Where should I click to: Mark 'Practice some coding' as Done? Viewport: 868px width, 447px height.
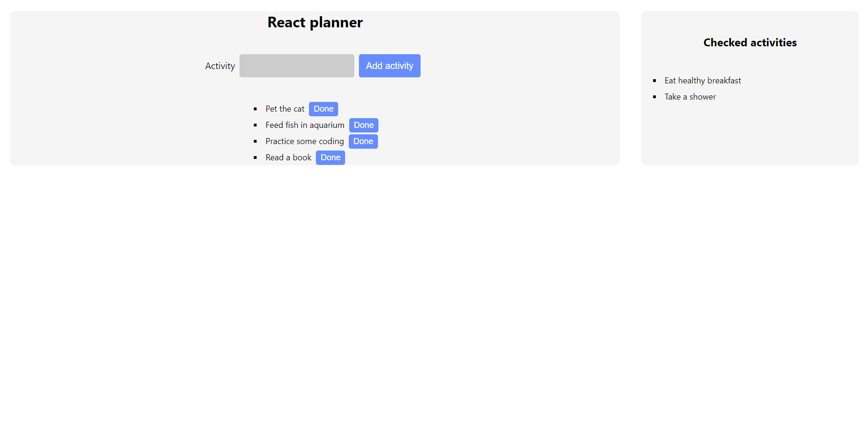[363, 141]
